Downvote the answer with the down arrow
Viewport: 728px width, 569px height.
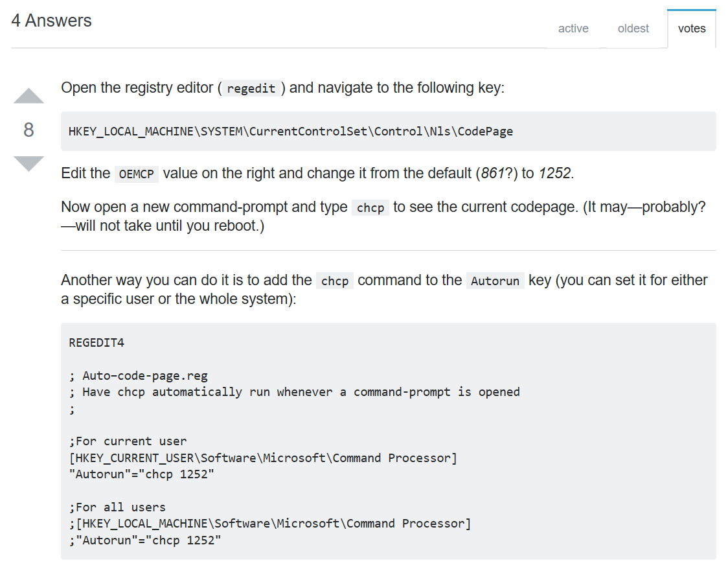click(28, 163)
